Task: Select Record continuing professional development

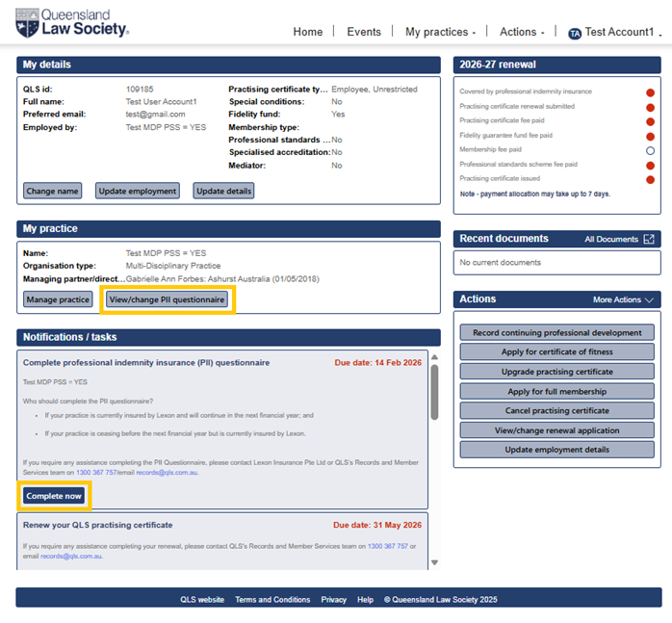Action: tap(556, 332)
